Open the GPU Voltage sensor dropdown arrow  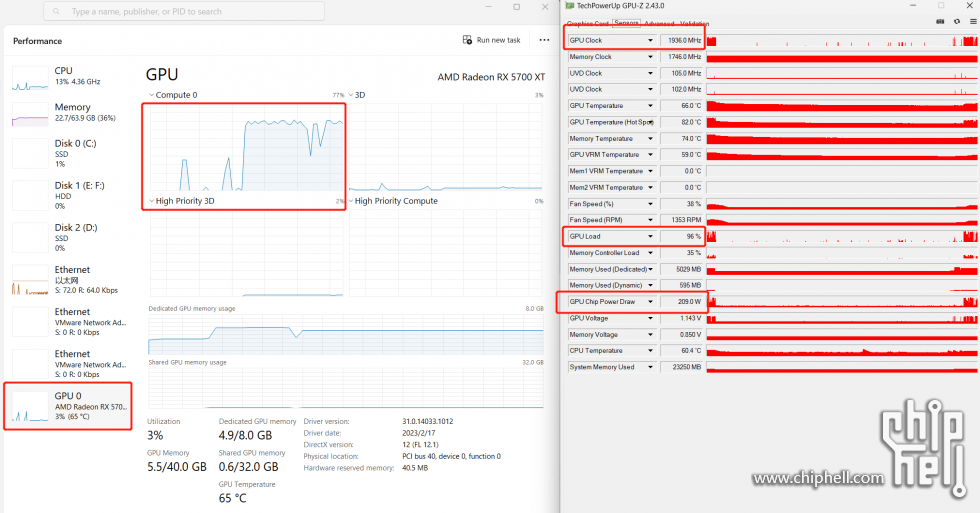[650, 318]
